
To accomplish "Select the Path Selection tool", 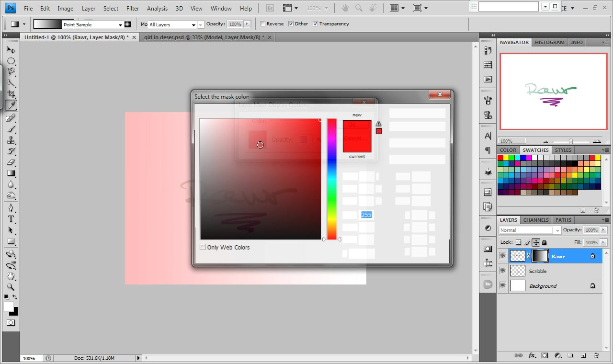I will 11,230.
